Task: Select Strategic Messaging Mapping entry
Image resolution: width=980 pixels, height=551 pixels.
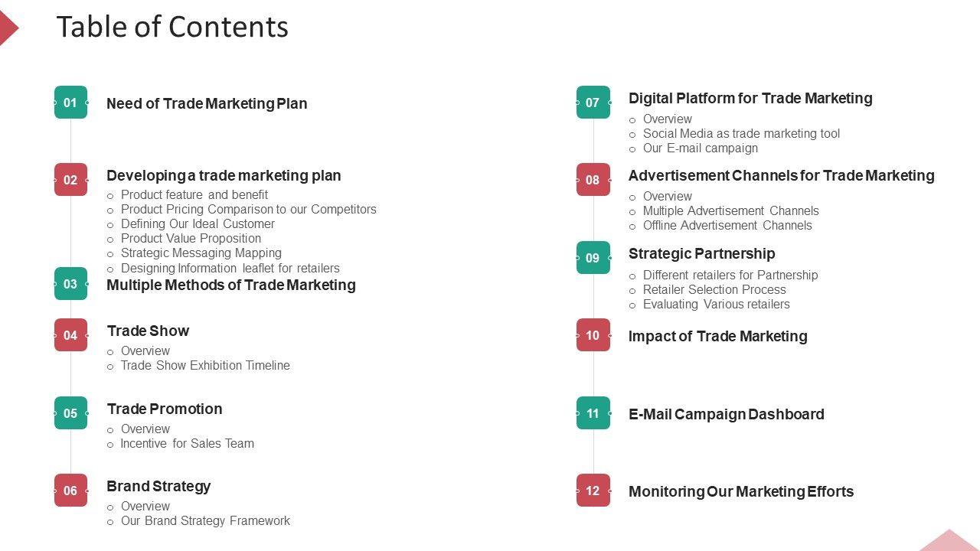Action: coord(201,253)
